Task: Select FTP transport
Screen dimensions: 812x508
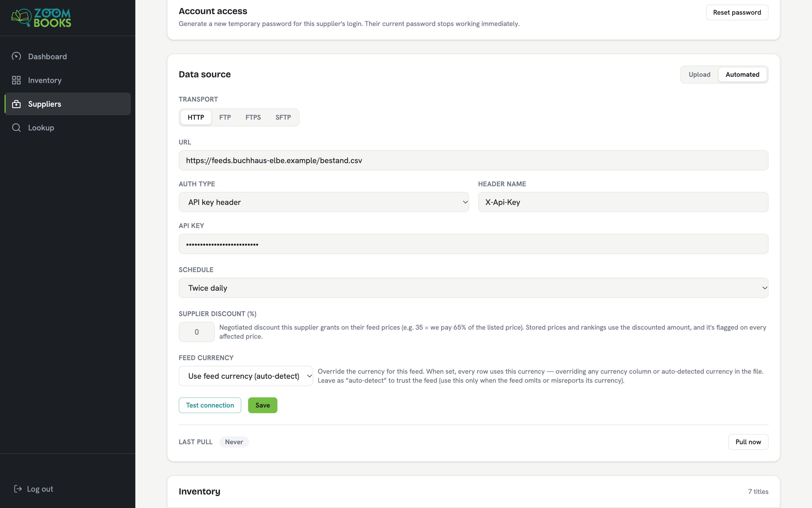Action: 225,117
